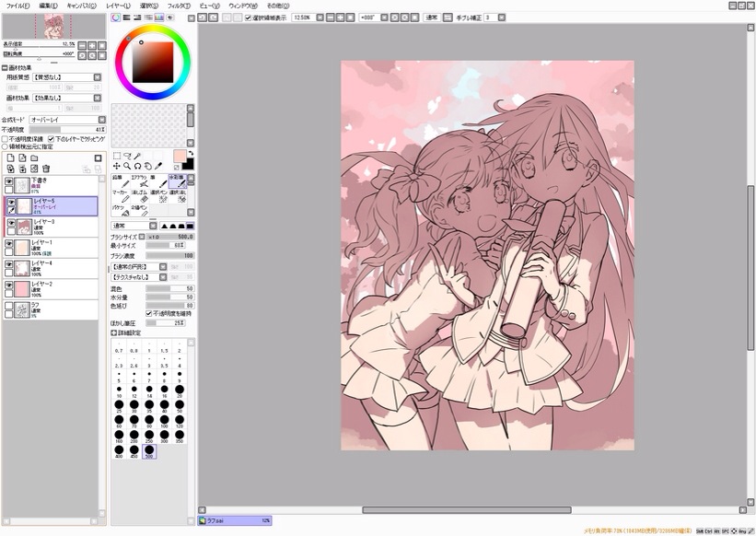Select the move tool with four arrows
Image resolution: width=756 pixels, height=536 pixels.
(117, 166)
